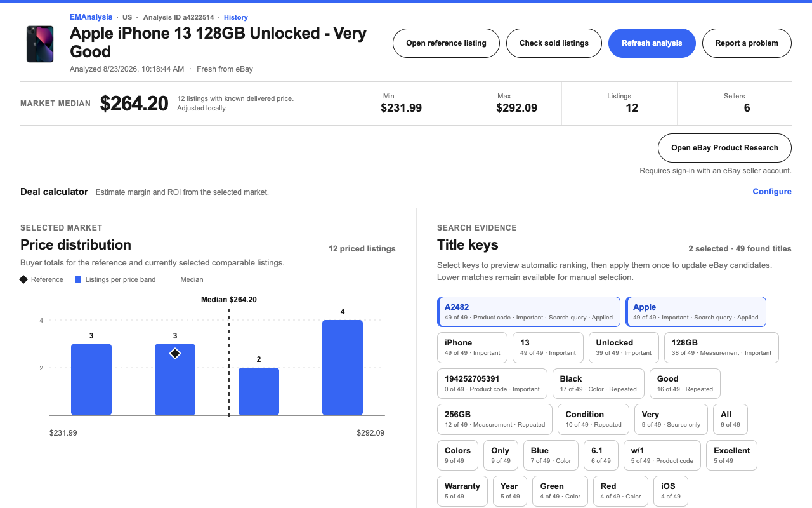
Task: Click Analysis ID a4222514
Action: 178,17
